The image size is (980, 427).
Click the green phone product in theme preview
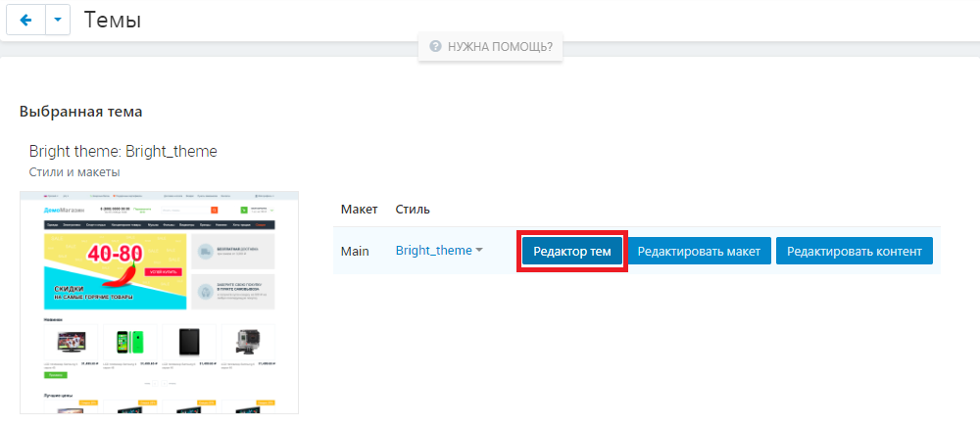click(129, 343)
